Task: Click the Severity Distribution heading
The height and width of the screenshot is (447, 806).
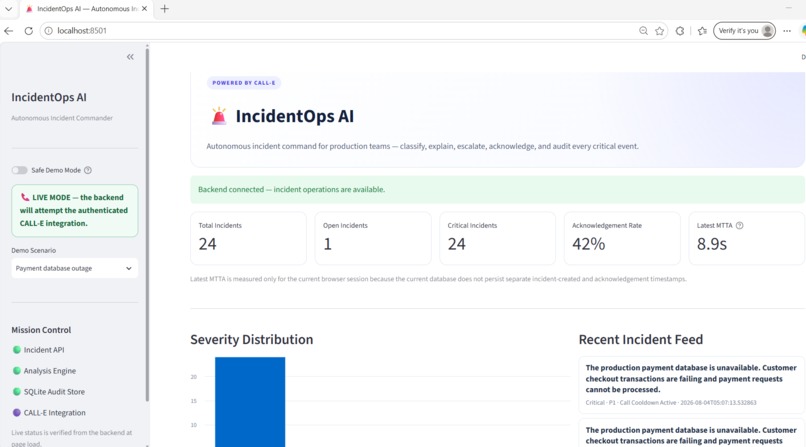Action: (x=251, y=340)
